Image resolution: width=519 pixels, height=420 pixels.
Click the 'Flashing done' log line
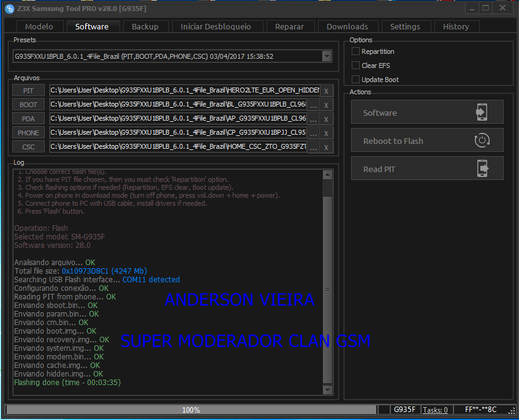pos(67,383)
